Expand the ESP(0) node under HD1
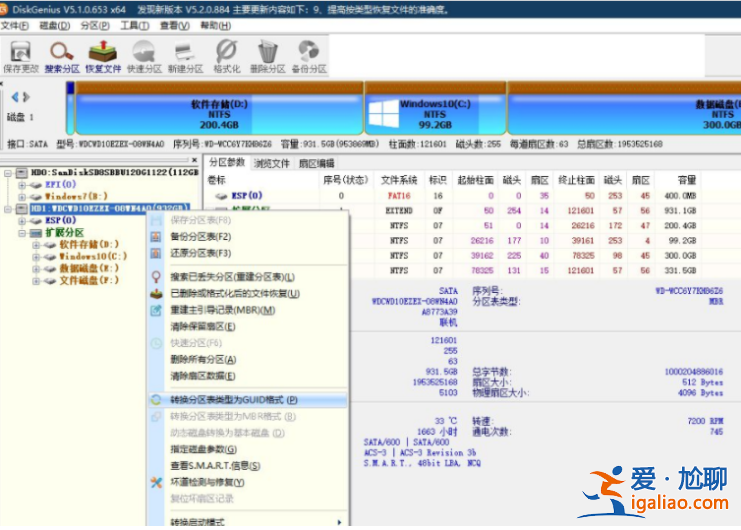 point(22,221)
